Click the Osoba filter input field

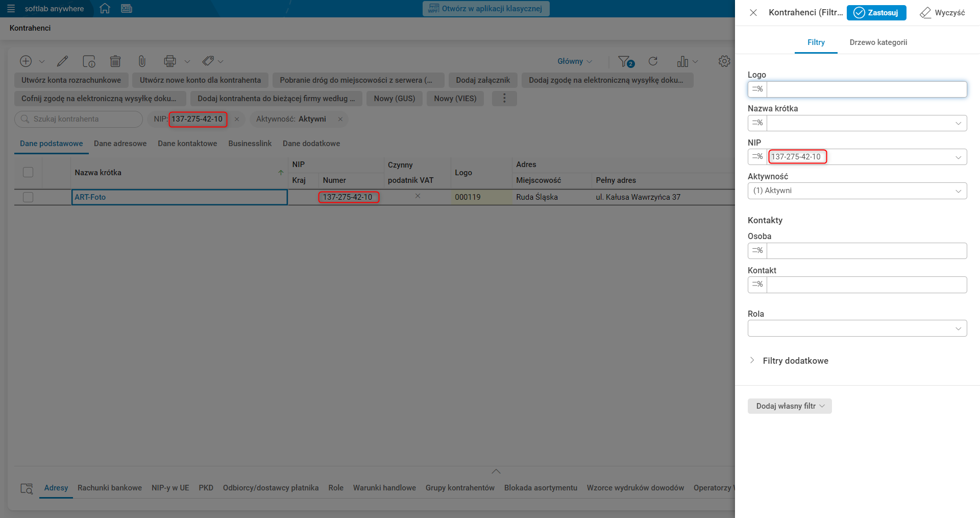867,251
